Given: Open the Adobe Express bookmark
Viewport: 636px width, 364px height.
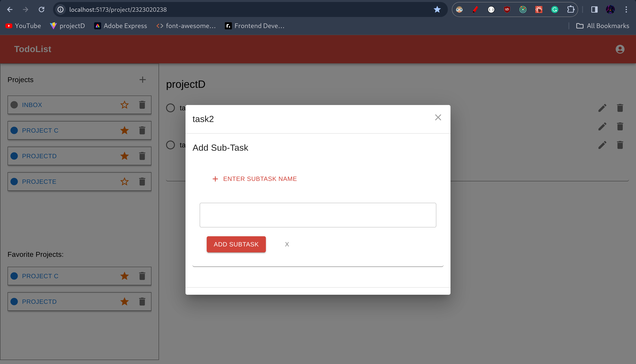Looking at the screenshot, I should click(x=121, y=26).
